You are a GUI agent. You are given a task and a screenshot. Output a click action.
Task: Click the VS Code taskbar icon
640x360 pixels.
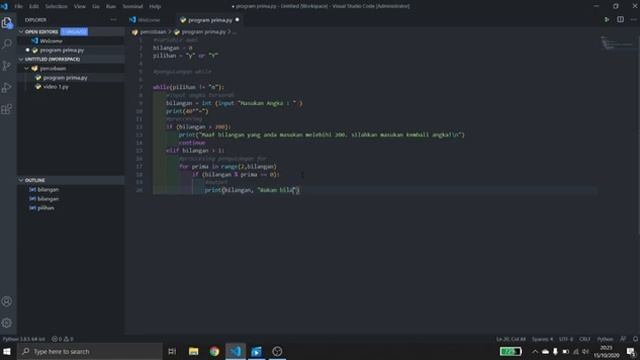(x=236, y=351)
